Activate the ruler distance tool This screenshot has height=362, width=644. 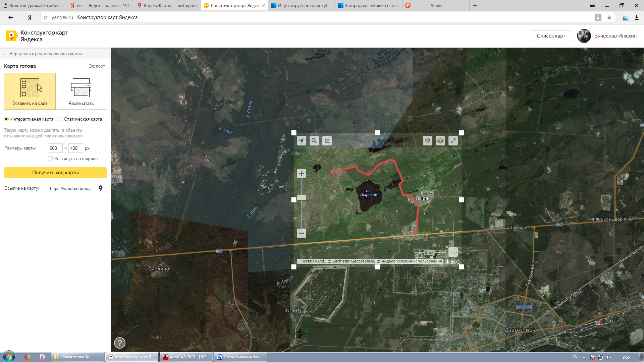[453, 252]
